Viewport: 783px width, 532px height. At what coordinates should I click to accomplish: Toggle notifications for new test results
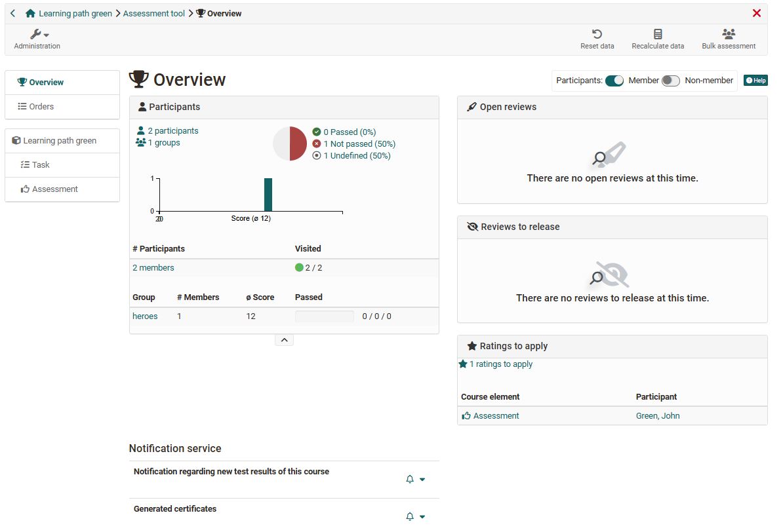(409, 479)
